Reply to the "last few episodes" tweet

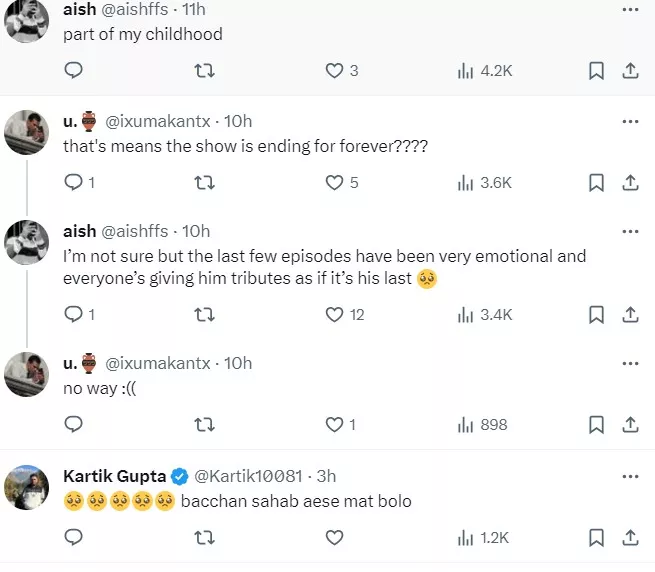click(73, 314)
